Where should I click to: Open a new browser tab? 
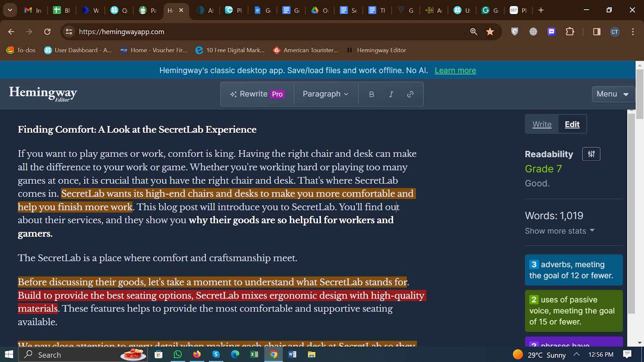click(x=541, y=10)
